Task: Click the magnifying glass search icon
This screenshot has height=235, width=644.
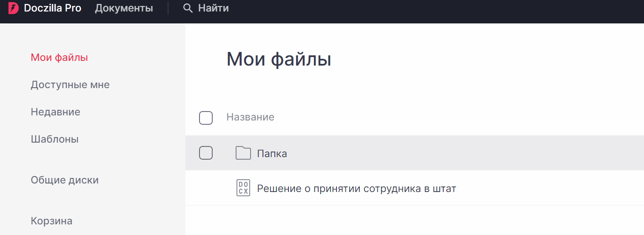Action: point(188,8)
